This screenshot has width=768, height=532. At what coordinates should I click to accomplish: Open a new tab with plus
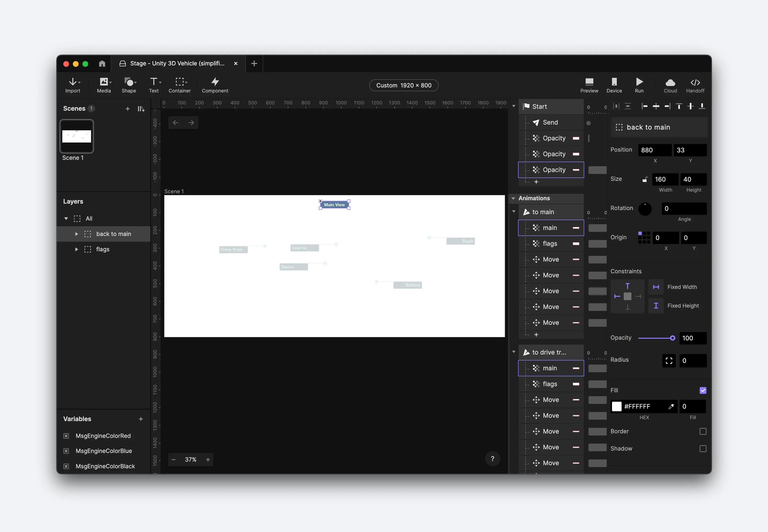pyautogui.click(x=254, y=63)
